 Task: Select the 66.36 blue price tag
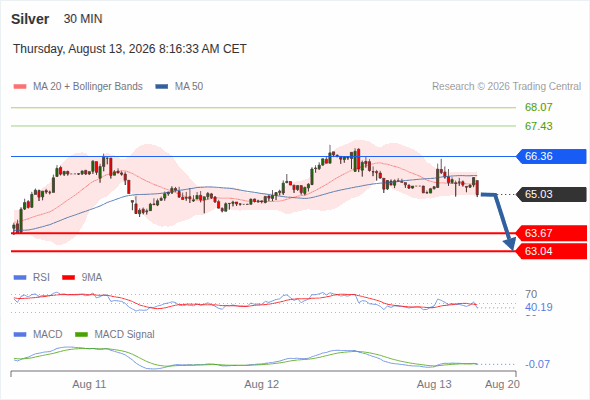551,156
